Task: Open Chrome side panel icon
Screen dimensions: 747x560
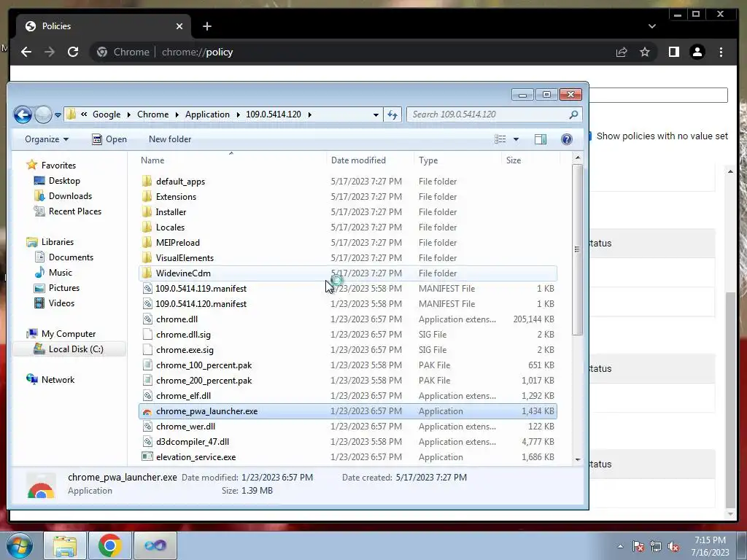Action: (x=673, y=52)
